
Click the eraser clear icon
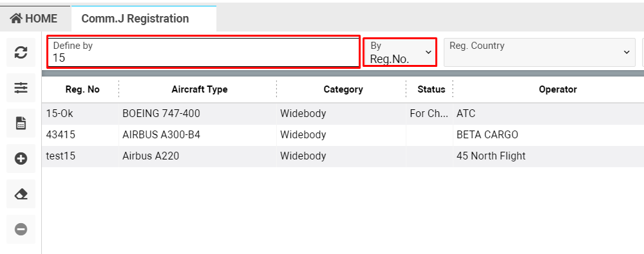tap(21, 194)
